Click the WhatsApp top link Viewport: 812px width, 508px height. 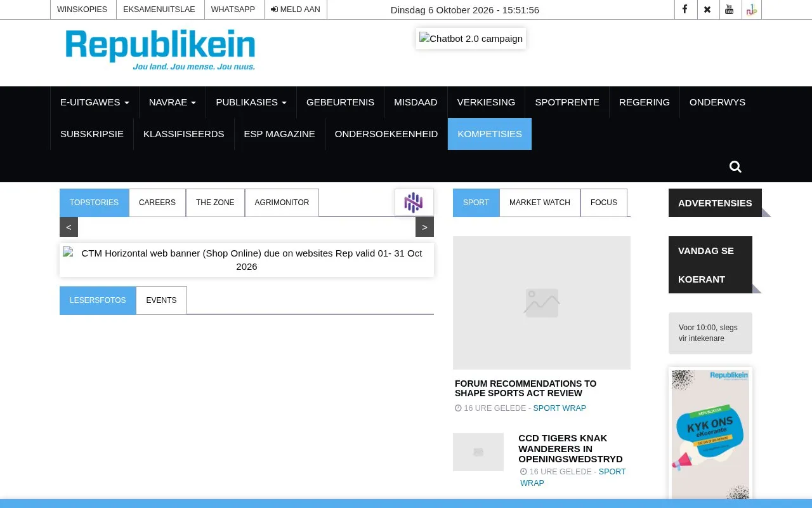[233, 10]
